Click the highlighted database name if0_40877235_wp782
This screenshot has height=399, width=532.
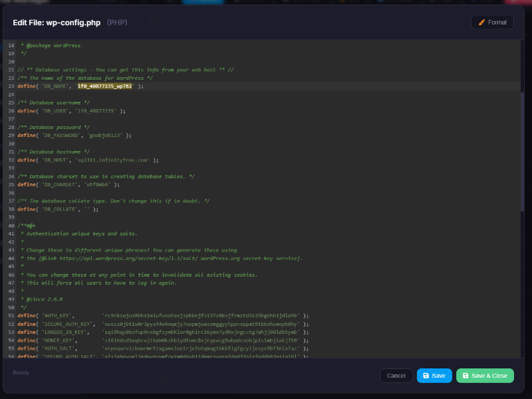click(x=105, y=86)
